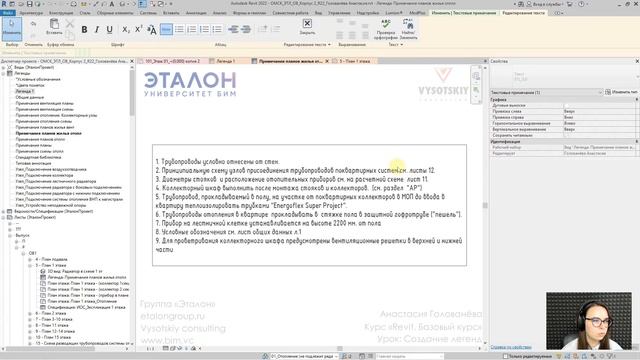Toggle Italic text formatting
The image size is (640, 360).
click(x=97, y=29)
